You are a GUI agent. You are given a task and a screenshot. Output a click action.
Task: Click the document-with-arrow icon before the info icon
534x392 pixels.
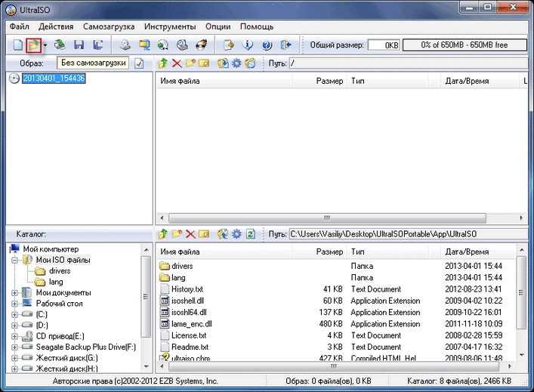[x=229, y=45]
